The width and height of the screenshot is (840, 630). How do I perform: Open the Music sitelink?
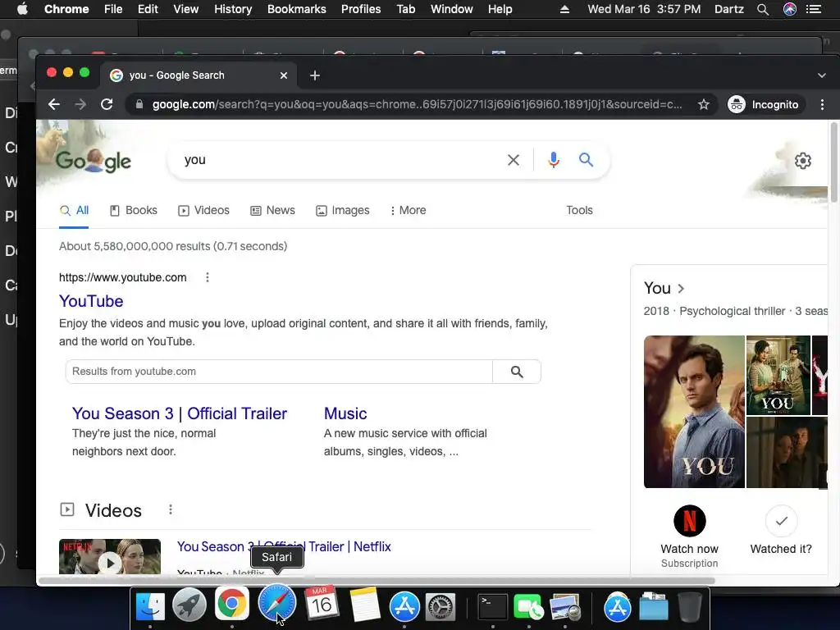[345, 413]
